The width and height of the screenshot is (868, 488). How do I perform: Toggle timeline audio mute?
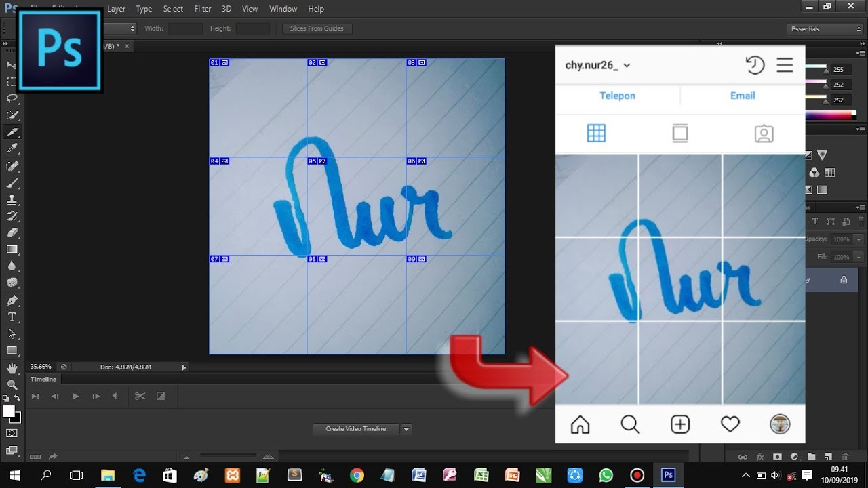[x=115, y=396]
